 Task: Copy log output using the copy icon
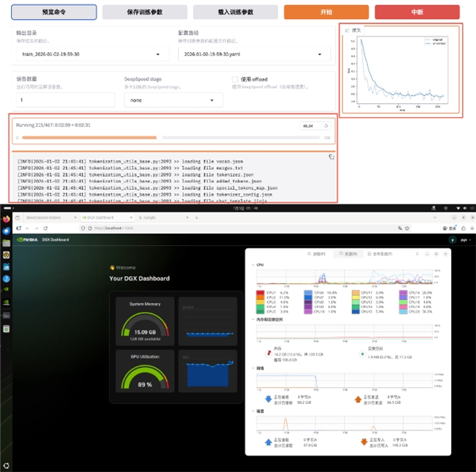click(331, 156)
